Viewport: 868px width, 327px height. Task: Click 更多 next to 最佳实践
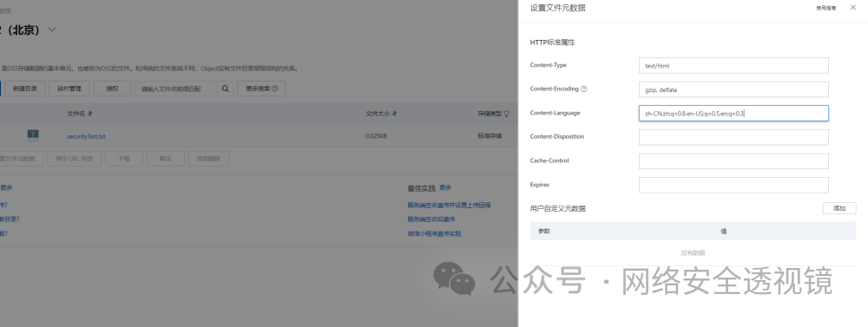445,187
